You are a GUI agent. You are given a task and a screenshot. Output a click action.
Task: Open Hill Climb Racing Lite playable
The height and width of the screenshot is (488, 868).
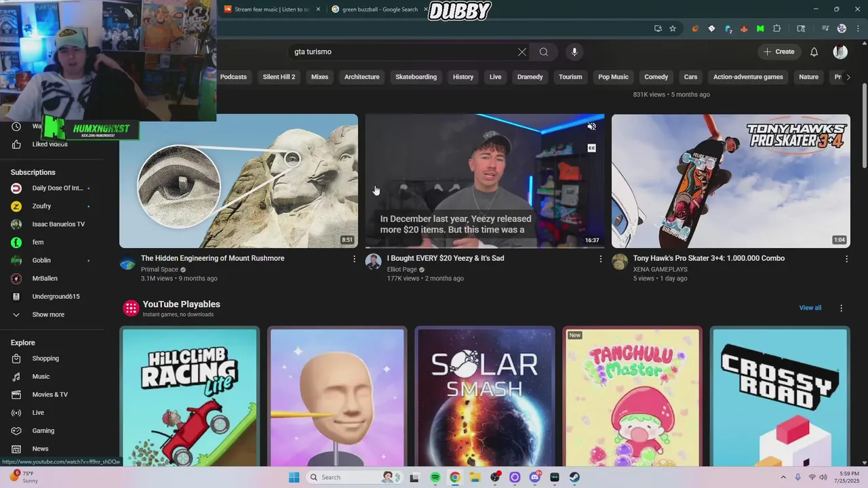(x=189, y=396)
